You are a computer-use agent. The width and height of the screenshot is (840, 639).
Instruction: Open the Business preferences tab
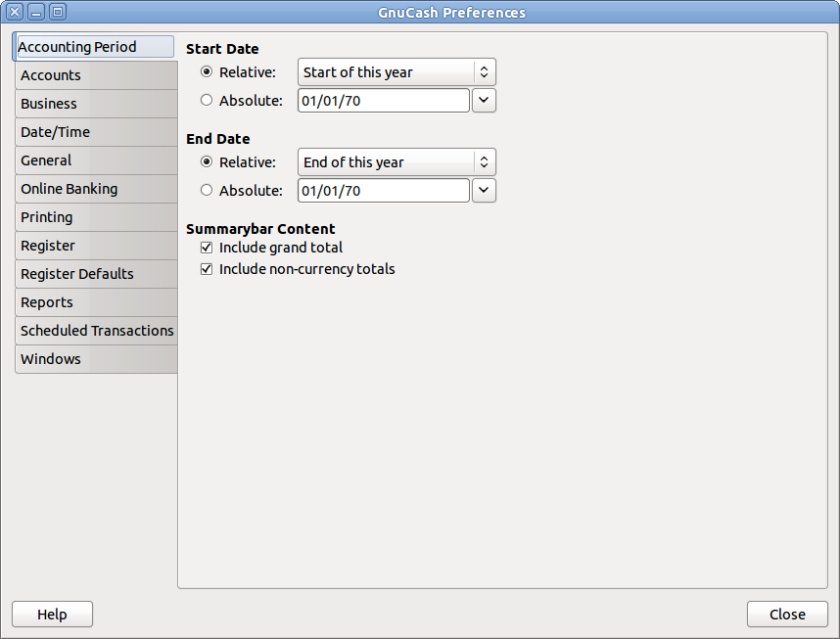[49, 104]
